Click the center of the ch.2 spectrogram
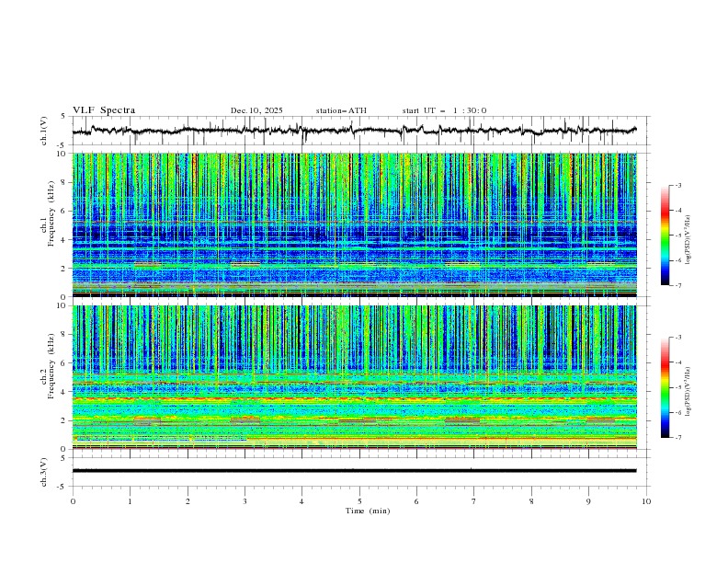This screenshot has height=563, width=728. [x=359, y=377]
